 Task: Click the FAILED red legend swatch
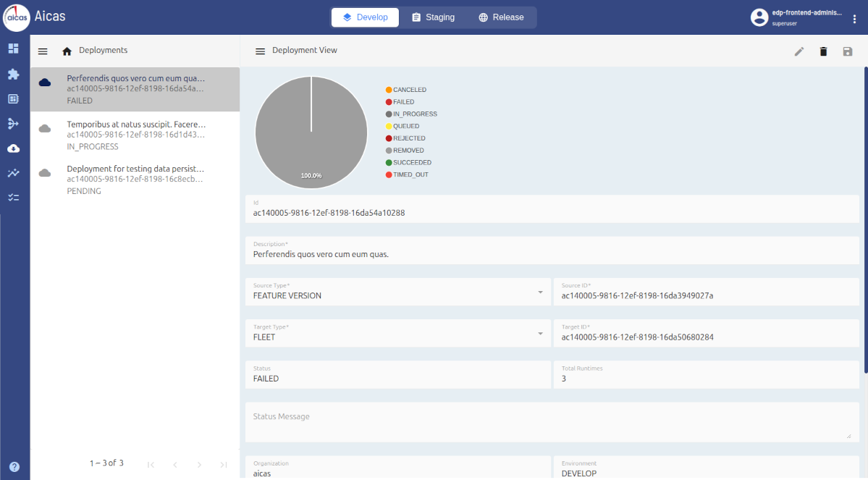[x=389, y=102]
